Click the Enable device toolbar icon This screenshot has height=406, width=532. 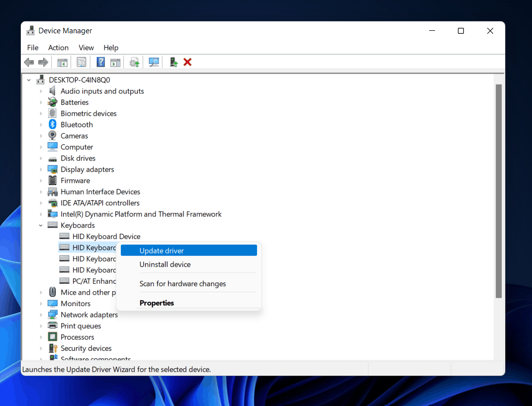point(174,62)
